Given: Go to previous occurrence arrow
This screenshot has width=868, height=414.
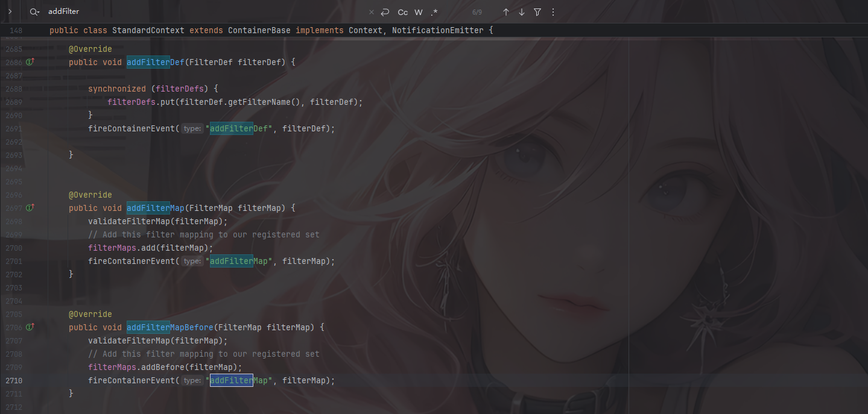Looking at the screenshot, I should [x=506, y=12].
